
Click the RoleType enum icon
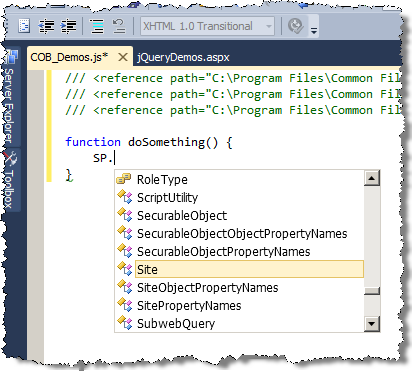[x=124, y=179]
